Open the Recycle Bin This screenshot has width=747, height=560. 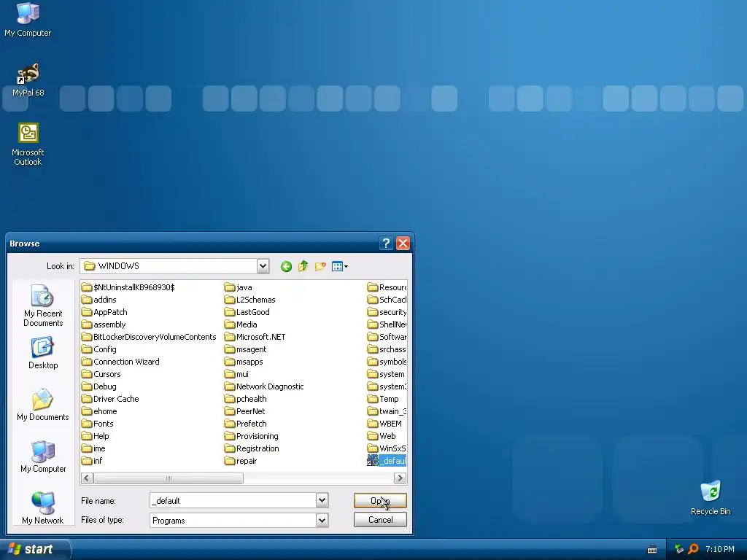tap(711, 498)
